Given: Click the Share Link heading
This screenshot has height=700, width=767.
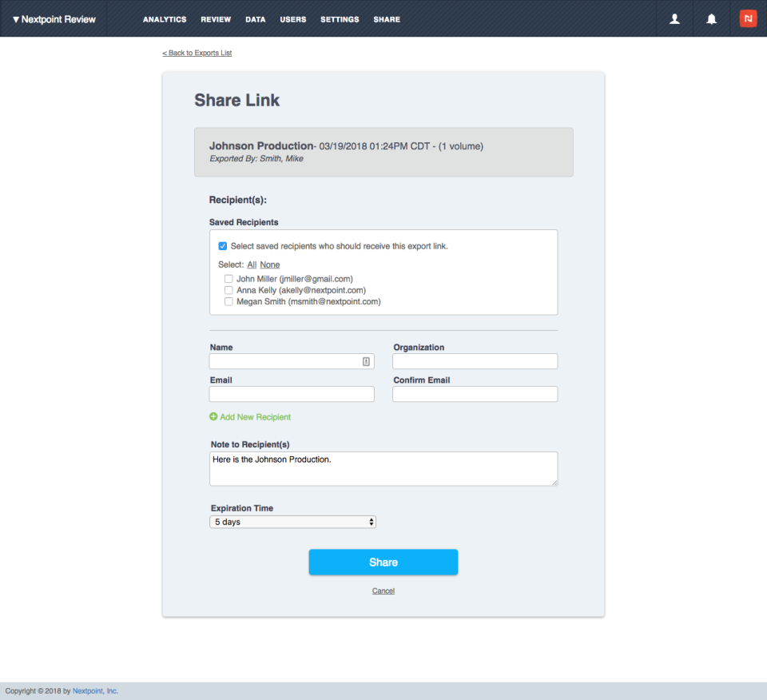Looking at the screenshot, I should (x=237, y=100).
